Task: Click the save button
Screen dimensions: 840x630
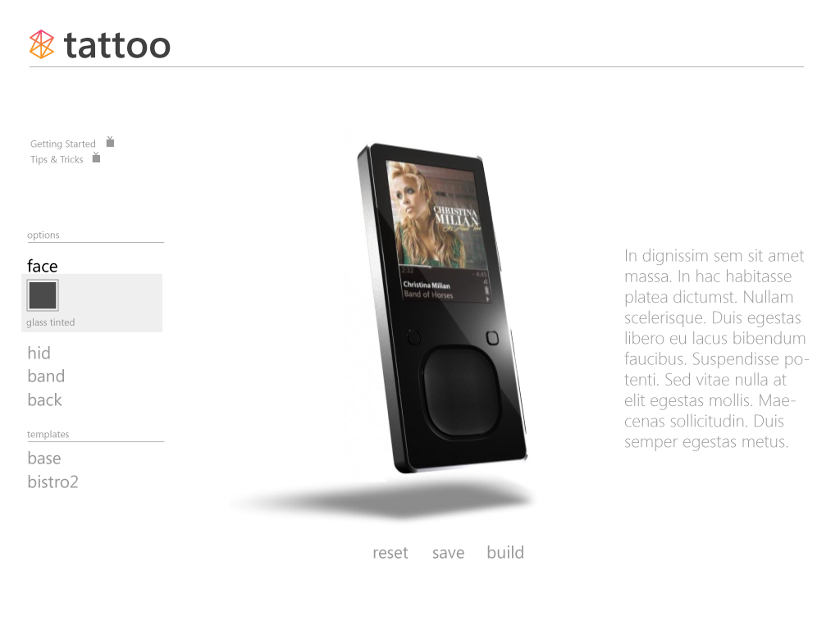Action: point(449,553)
